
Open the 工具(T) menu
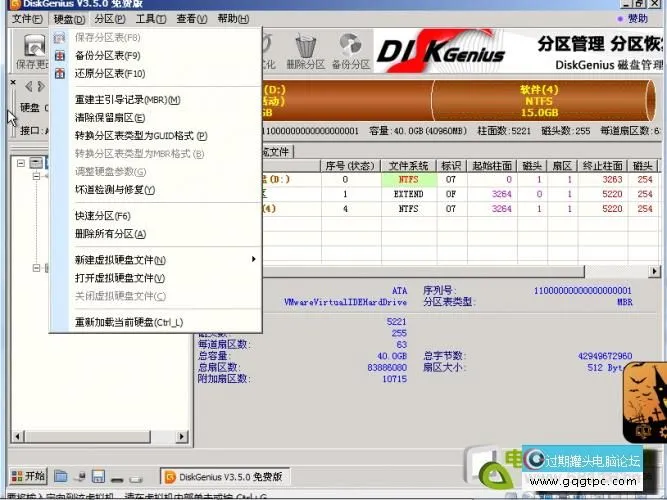coord(151,19)
